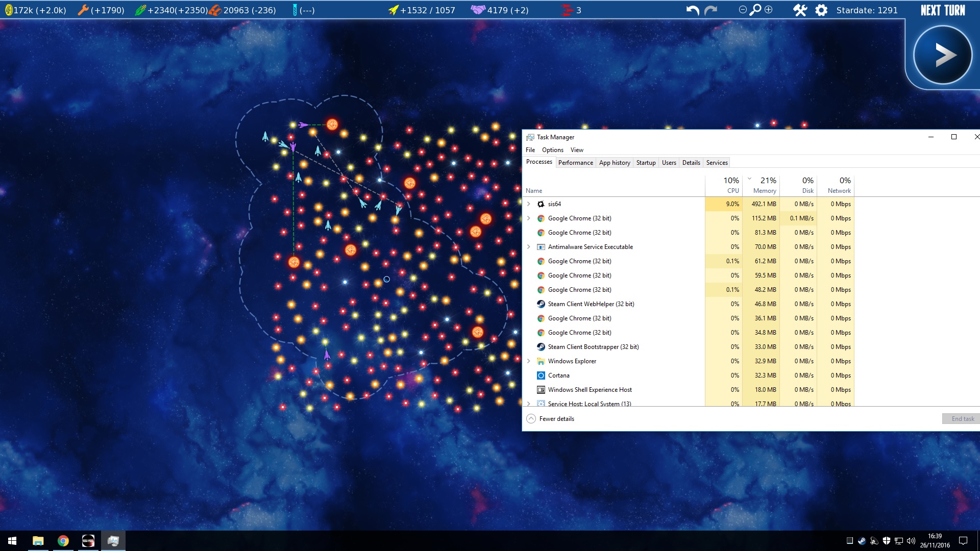The height and width of the screenshot is (551, 980).
Task: Click the redo arrow in game toolbar
Action: 711,10
